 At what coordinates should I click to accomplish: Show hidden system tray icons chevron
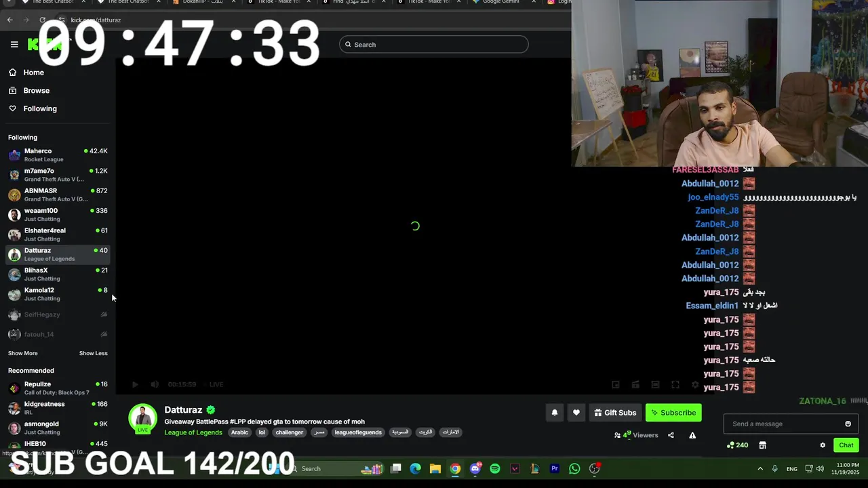coord(760,469)
